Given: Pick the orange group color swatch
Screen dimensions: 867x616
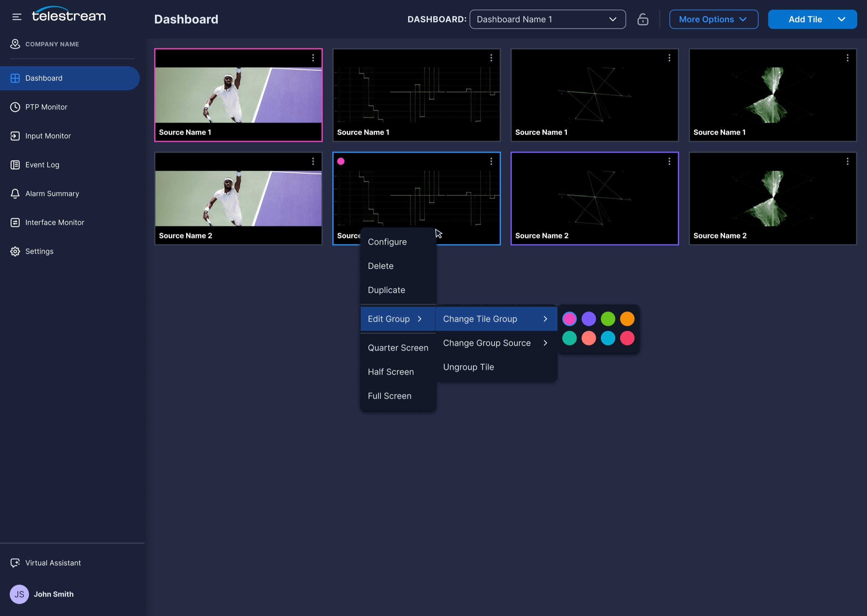Looking at the screenshot, I should 627,319.
